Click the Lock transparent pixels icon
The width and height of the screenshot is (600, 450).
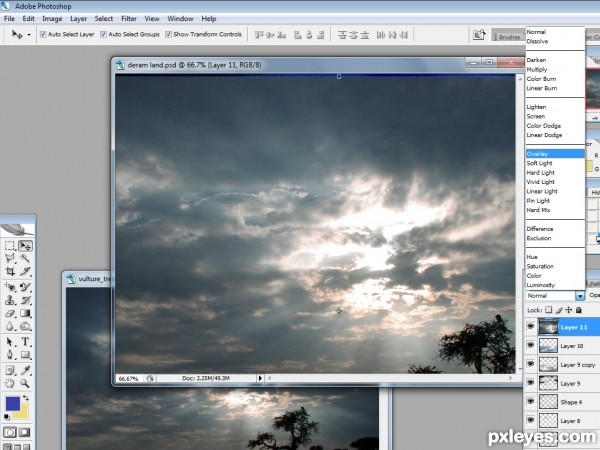coord(549,310)
